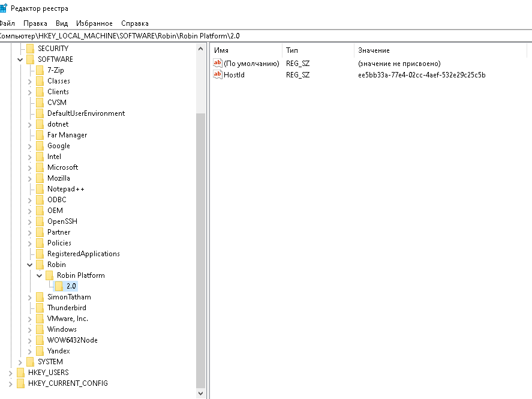The height and width of the screenshot is (399, 532).
Task: Click the Far Manager folder icon
Action: (40, 135)
